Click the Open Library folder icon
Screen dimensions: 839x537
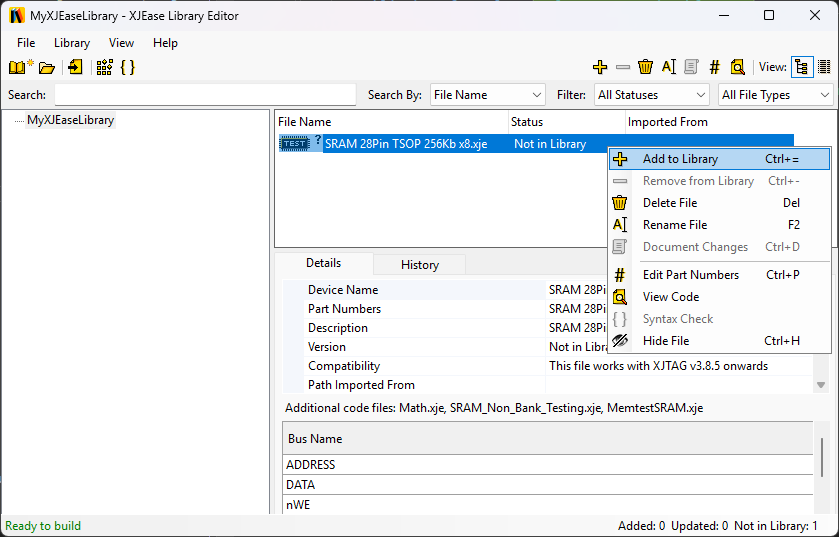(x=46, y=68)
